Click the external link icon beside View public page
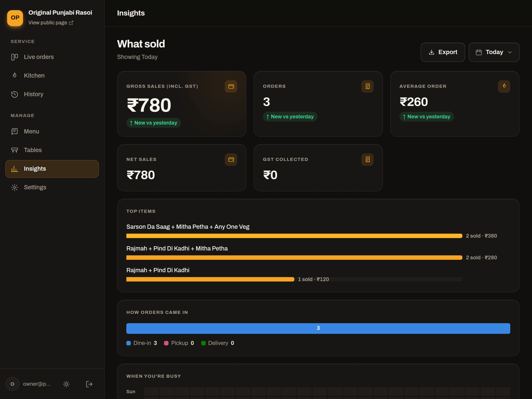Screen dimensions: 532x399 click(71, 23)
